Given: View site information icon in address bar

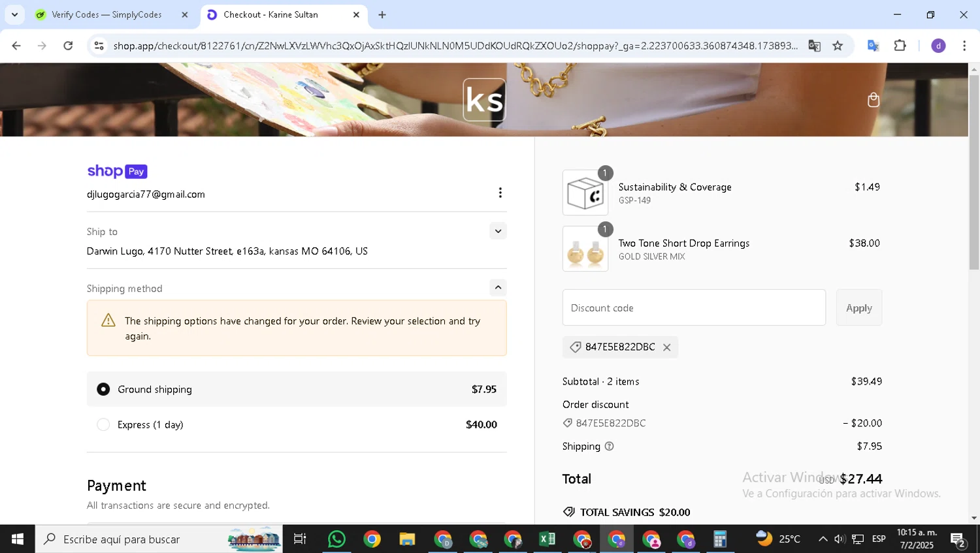Looking at the screenshot, I should tap(99, 46).
